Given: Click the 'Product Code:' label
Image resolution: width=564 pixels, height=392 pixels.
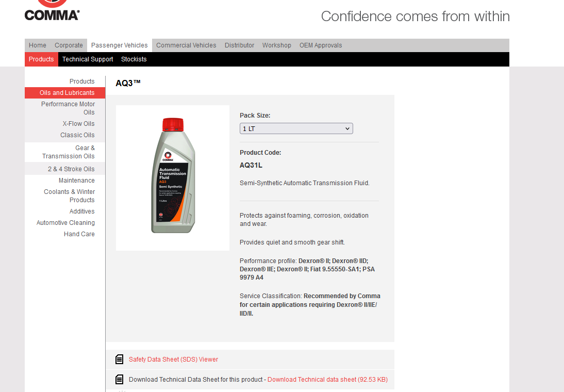Looking at the screenshot, I should [260, 153].
